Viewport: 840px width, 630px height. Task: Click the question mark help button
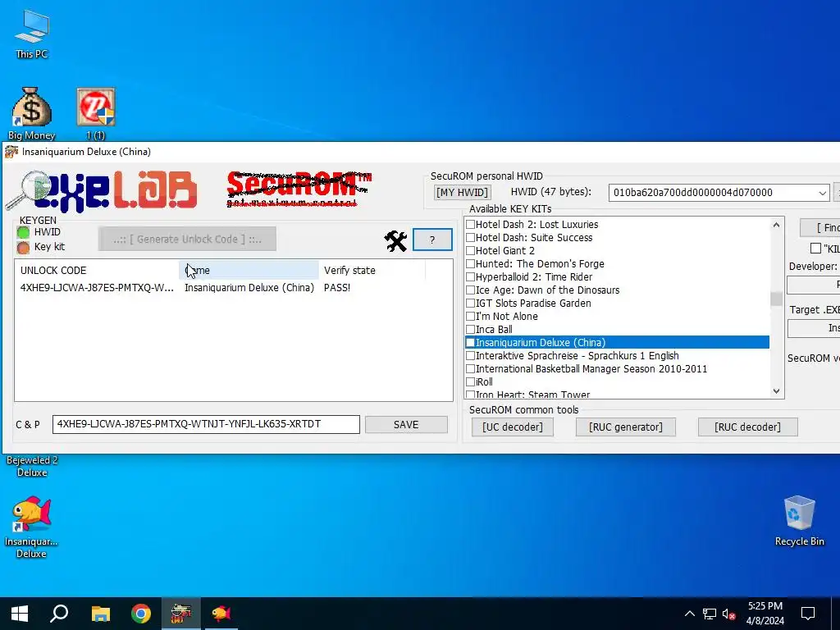(432, 240)
